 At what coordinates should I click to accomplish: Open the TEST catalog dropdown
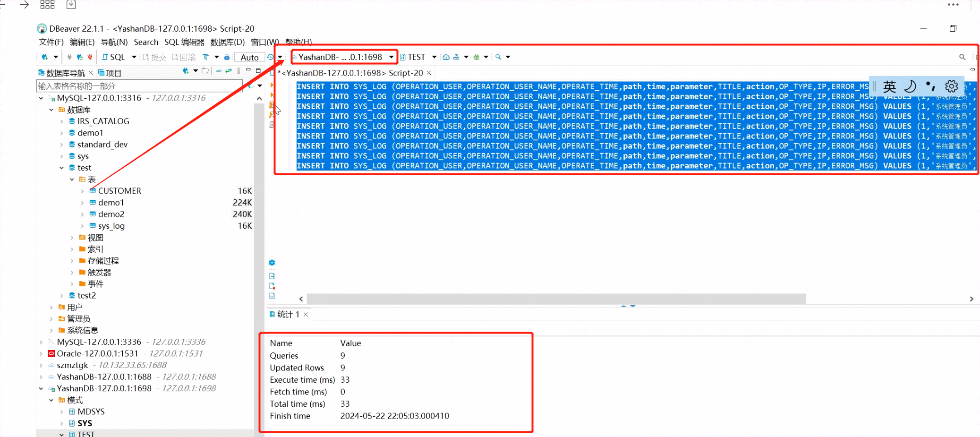pos(434,57)
